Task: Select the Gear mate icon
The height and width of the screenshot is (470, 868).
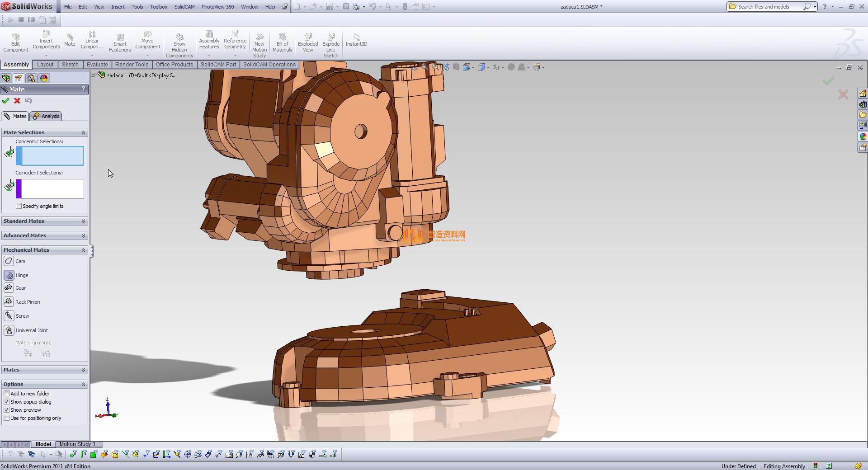Action: click(9, 288)
